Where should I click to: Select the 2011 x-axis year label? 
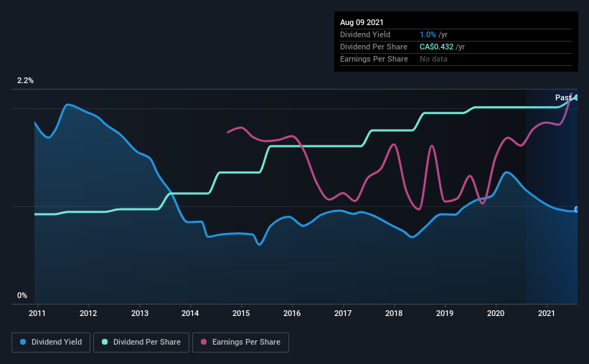(x=37, y=313)
